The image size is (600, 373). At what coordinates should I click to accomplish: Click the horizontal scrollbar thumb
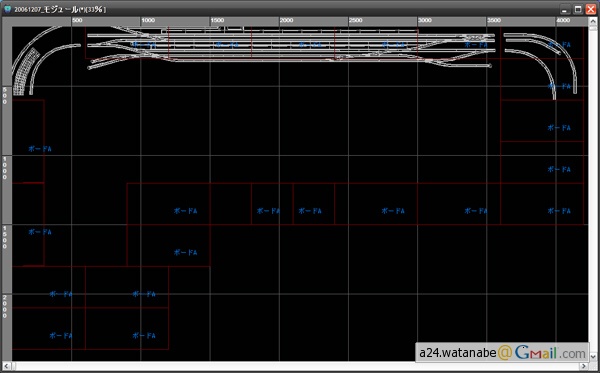pos(295,366)
